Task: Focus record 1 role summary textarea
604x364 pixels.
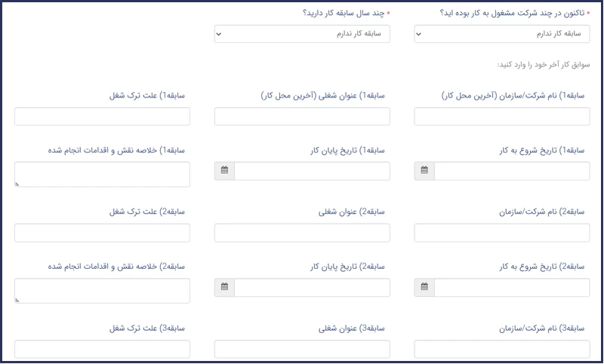Action: click(x=102, y=174)
